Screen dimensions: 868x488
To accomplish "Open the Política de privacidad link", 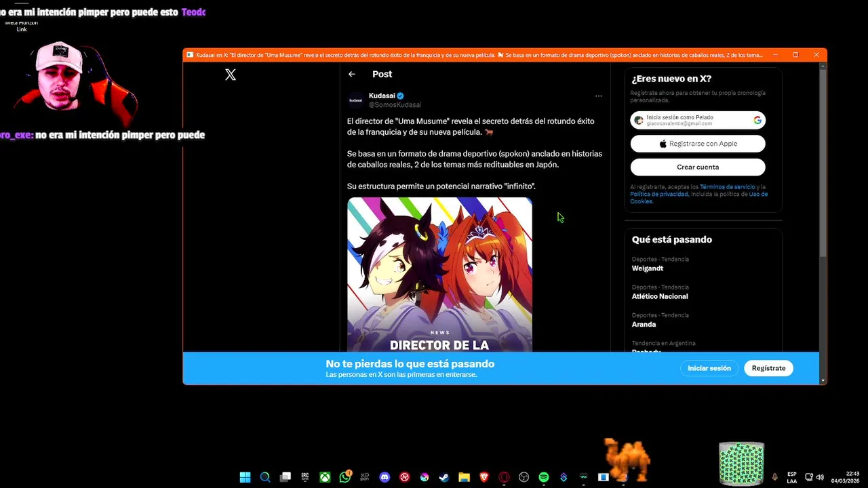I will click(659, 194).
